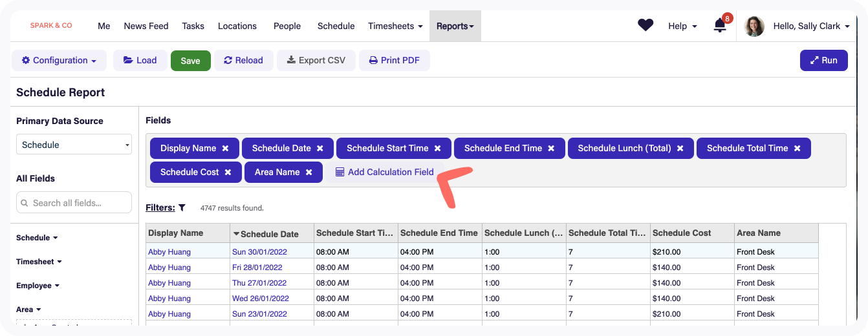
Task: Click Add Calculation Field
Action: click(384, 172)
